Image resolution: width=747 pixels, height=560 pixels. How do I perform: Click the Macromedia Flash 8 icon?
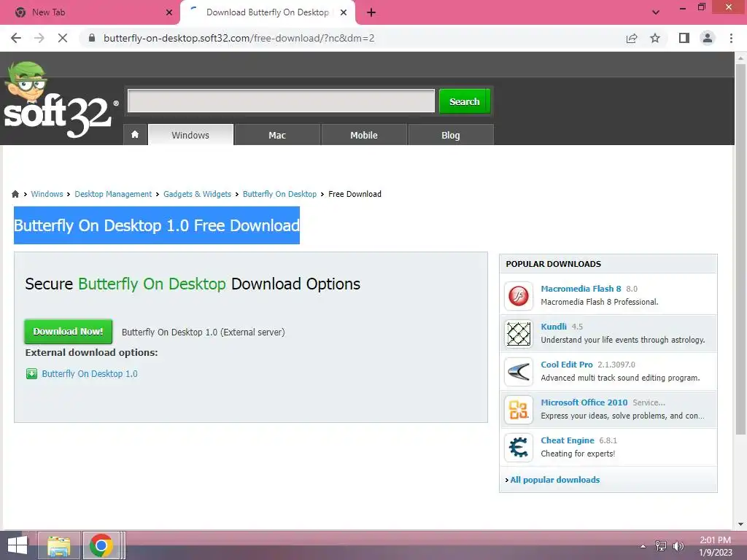(x=519, y=296)
